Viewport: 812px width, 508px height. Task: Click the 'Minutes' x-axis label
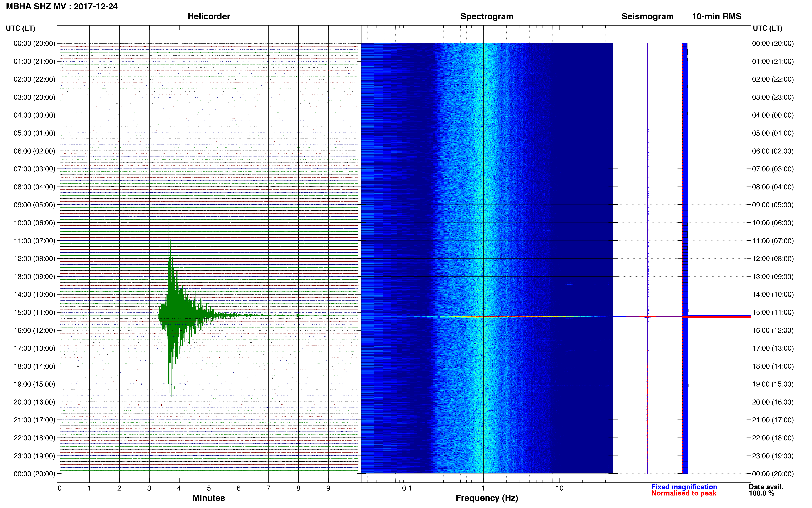(x=209, y=498)
